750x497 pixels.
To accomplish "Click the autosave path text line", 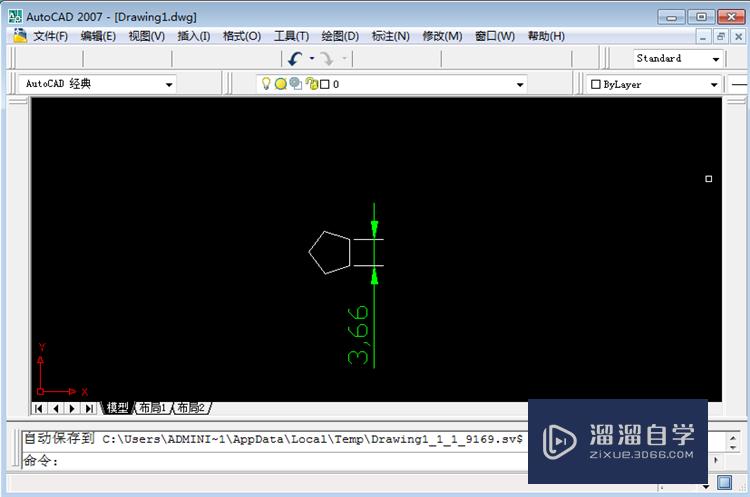I will 274,439.
